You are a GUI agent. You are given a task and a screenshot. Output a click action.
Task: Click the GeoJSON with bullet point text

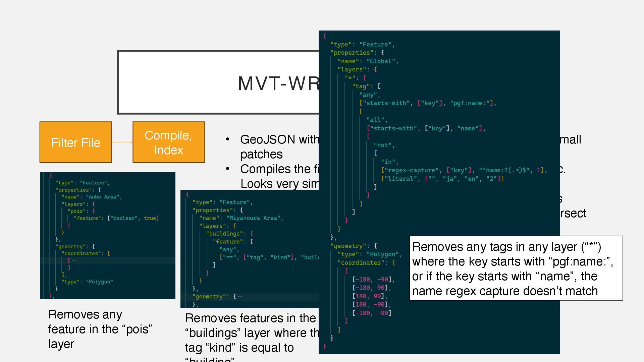pyautogui.click(x=279, y=139)
